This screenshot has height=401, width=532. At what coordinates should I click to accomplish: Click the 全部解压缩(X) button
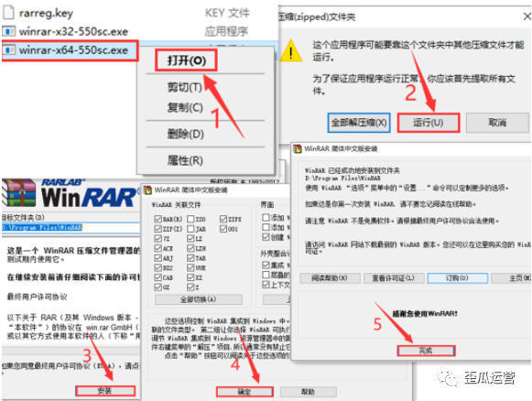pyautogui.click(x=359, y=123)
